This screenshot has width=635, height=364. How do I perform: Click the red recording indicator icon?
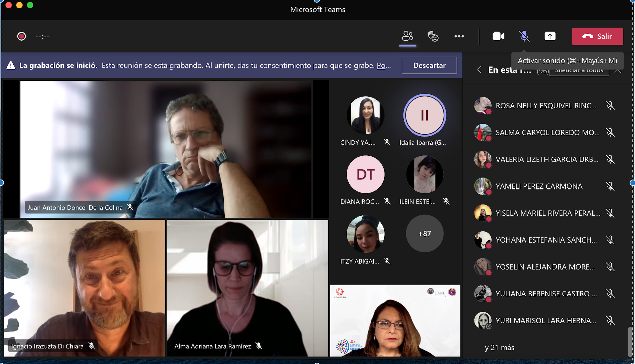coord(21,36)
